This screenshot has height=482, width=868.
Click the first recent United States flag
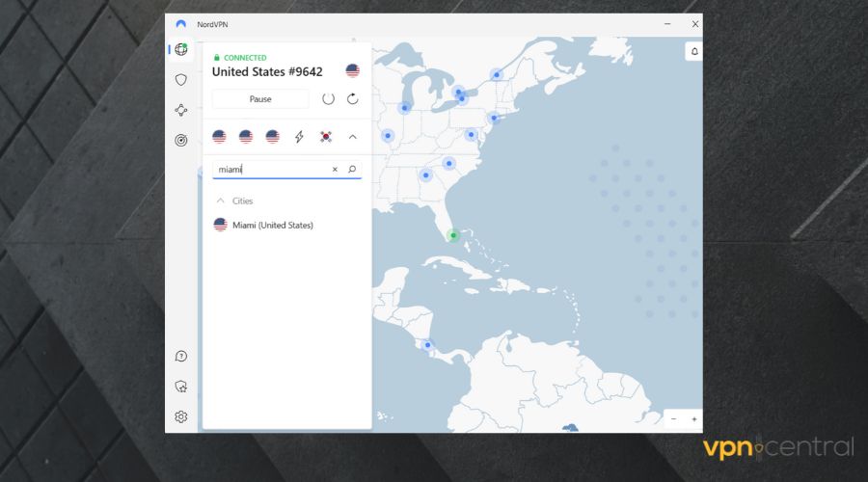point(219,137)
